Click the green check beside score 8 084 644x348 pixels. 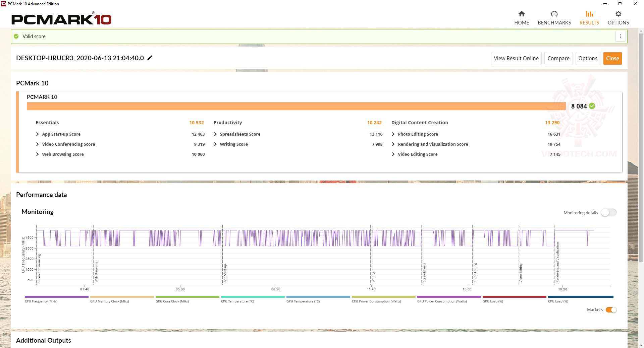592,106
